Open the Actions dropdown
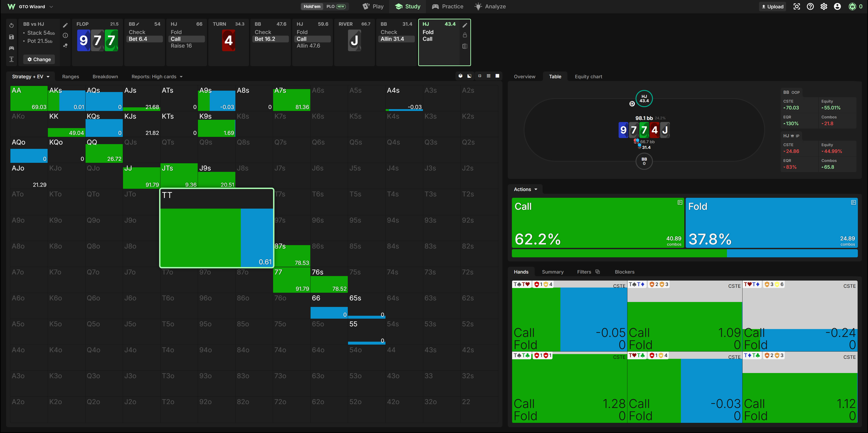Viewport: 868px width, 433px height. (x=525, y=189)
